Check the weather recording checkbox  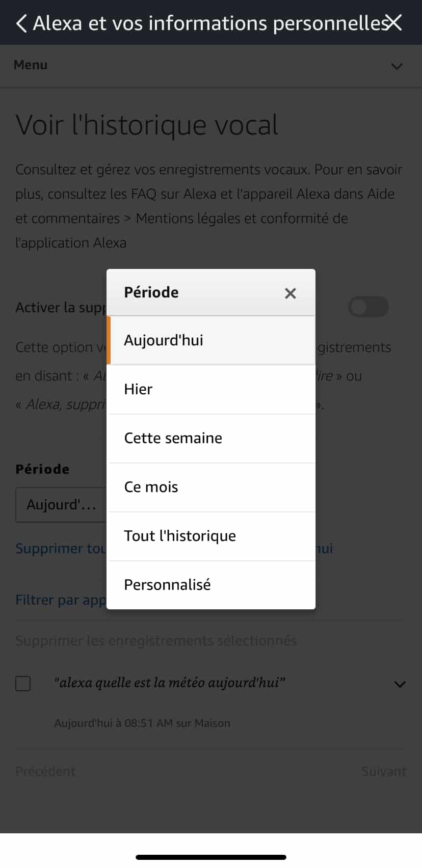23,684
